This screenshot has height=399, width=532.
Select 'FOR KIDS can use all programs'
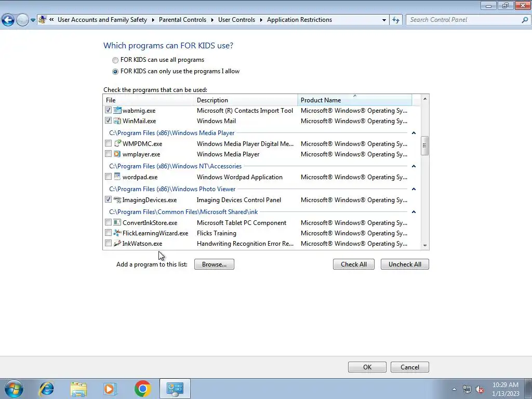click(x=115, y=60)
